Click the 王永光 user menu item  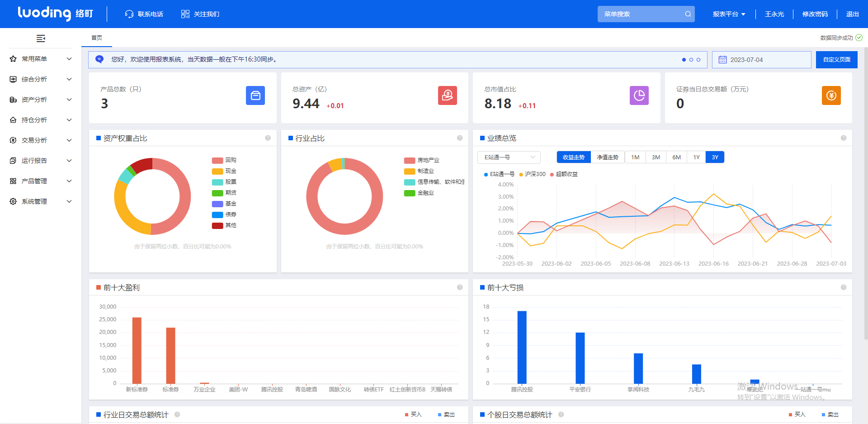tap(774, 14)
